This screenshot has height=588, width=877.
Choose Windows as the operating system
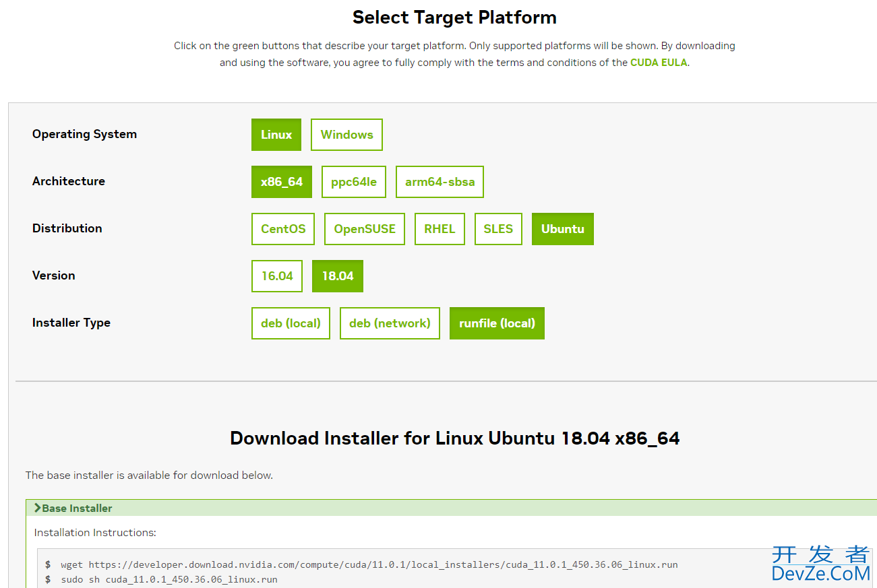(x=346, y=135)
